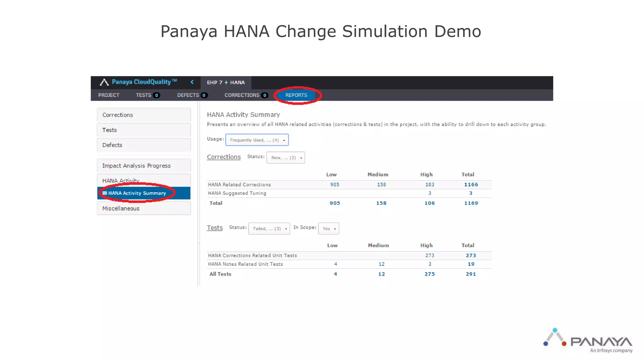Open low HANA Notes Related Unit Tests
Image resolution: width=644 pixels, height=362 pixels.
pos(336,264)
